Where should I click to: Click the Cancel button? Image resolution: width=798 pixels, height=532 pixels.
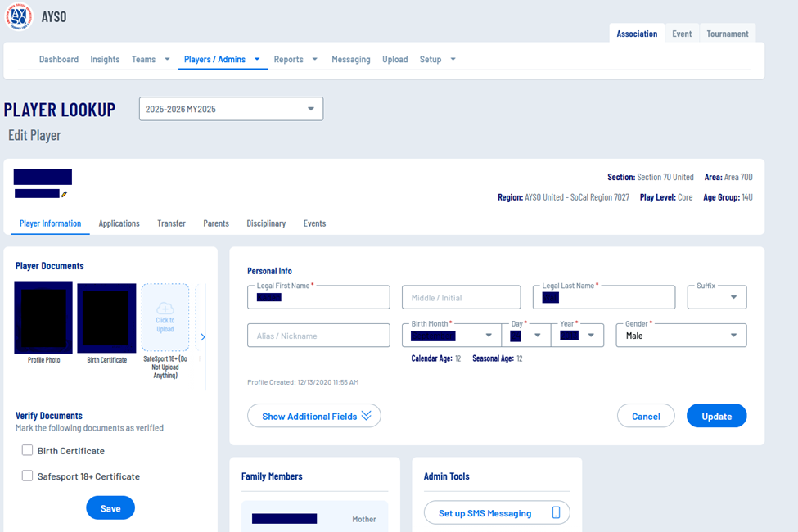pyautogui.click(x=646, y=416)
